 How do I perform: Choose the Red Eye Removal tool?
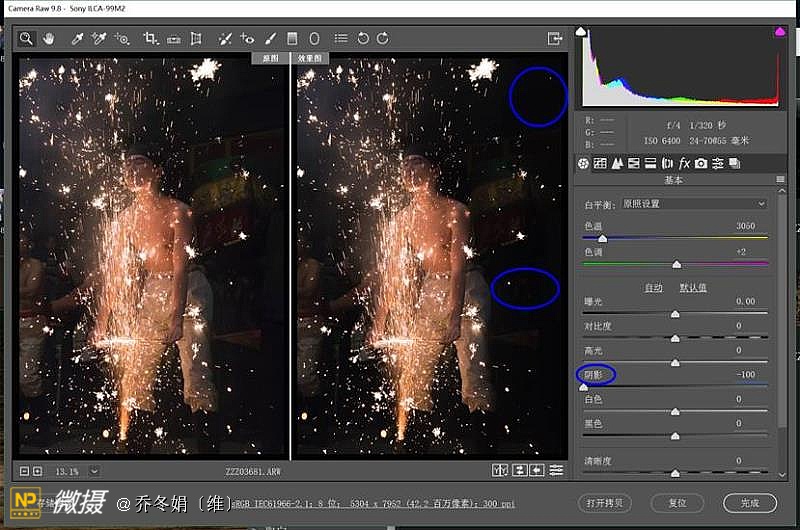(x=247, y=38)
